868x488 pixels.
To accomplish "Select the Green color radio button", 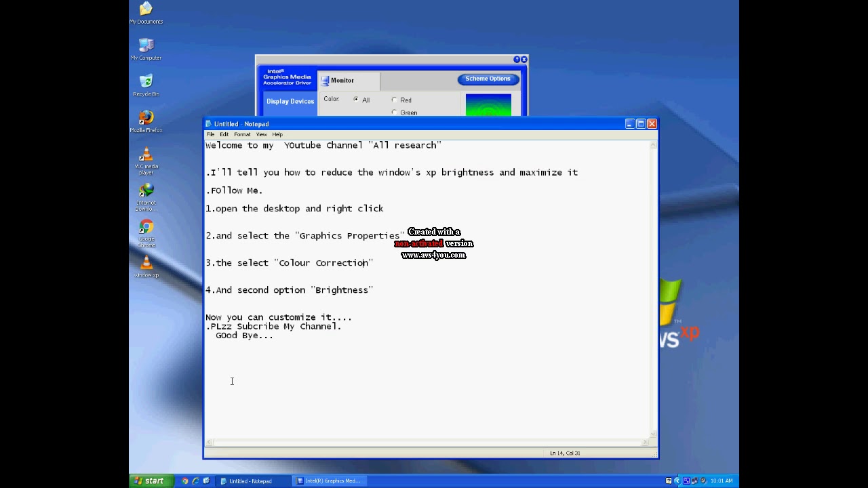I will 395,113.
